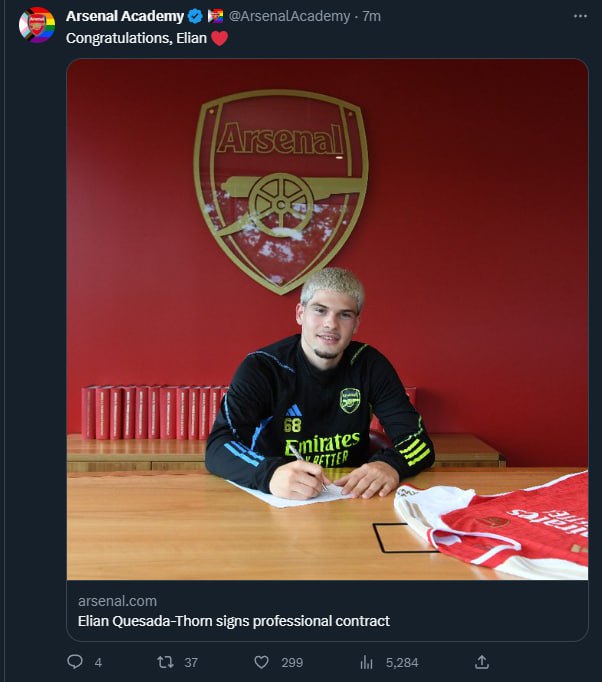The height and width of the screenshot is (682, 602).
Task: Click the blue verified checkmark badge
Action: coord(195,16)
